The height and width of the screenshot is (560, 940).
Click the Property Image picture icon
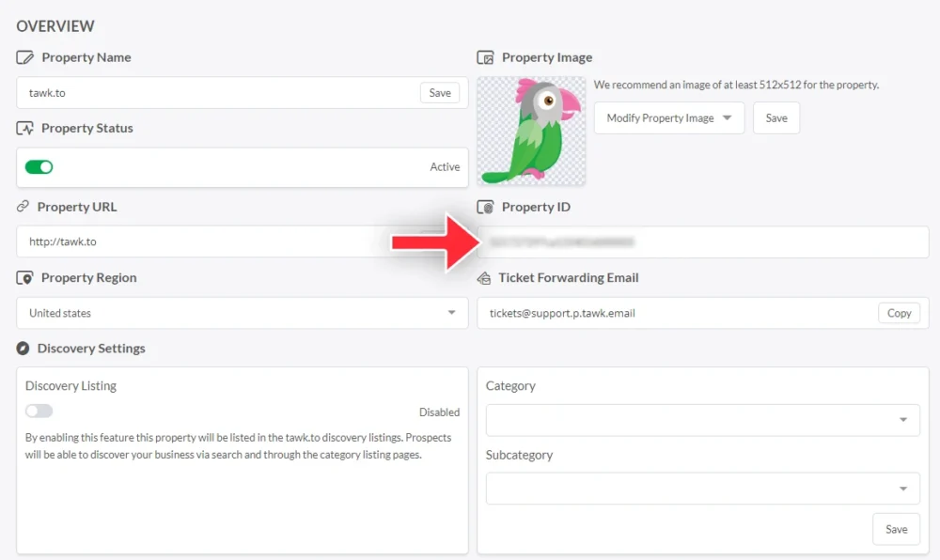(486, 57)
